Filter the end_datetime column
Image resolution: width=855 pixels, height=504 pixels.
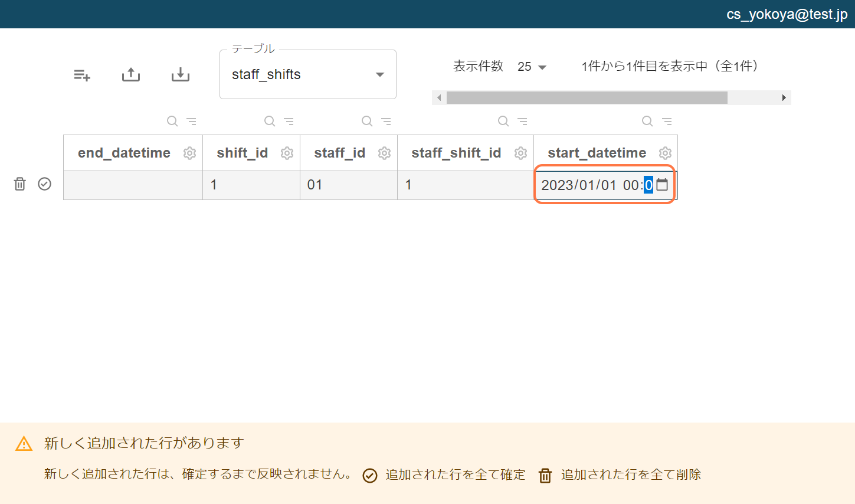192,121
